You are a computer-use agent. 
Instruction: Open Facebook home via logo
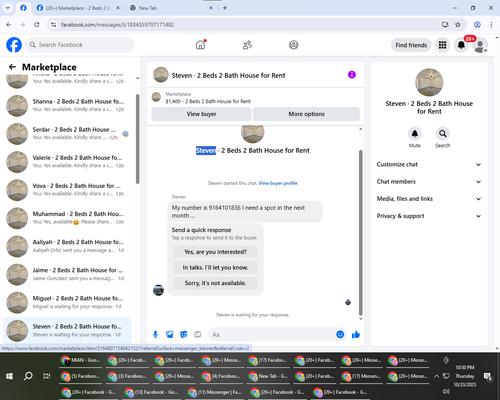tap(14, 45)
